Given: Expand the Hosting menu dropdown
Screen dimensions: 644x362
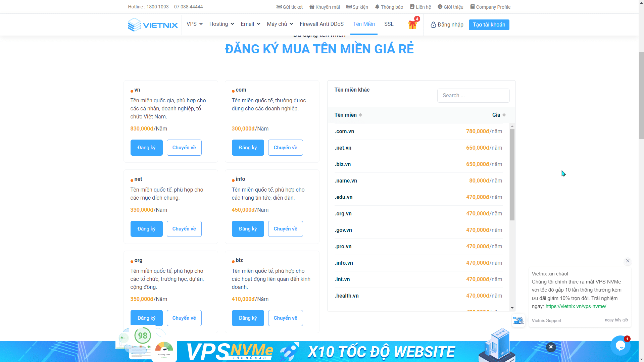Looking at the screenshot, I should tap(221, 24).
